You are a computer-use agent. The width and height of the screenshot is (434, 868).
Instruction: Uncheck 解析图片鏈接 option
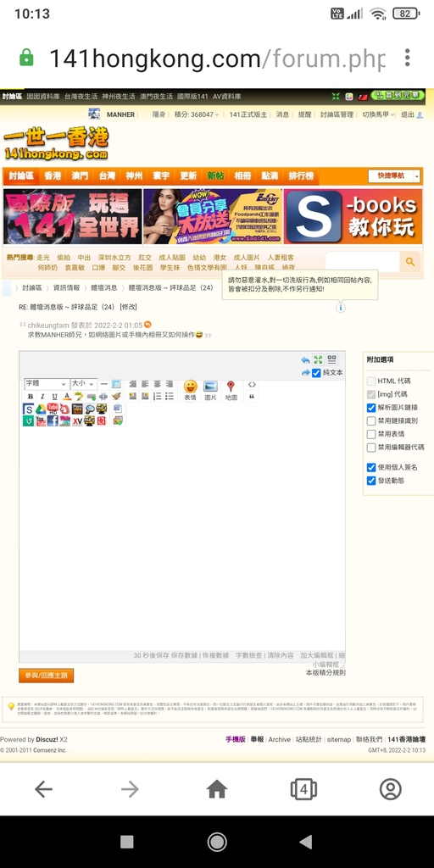tap(371, 408)
